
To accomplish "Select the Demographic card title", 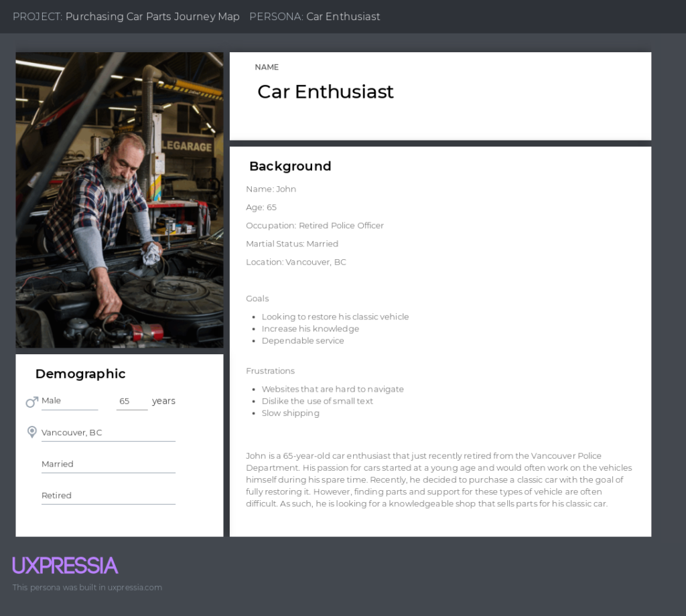I will point(80,374).
